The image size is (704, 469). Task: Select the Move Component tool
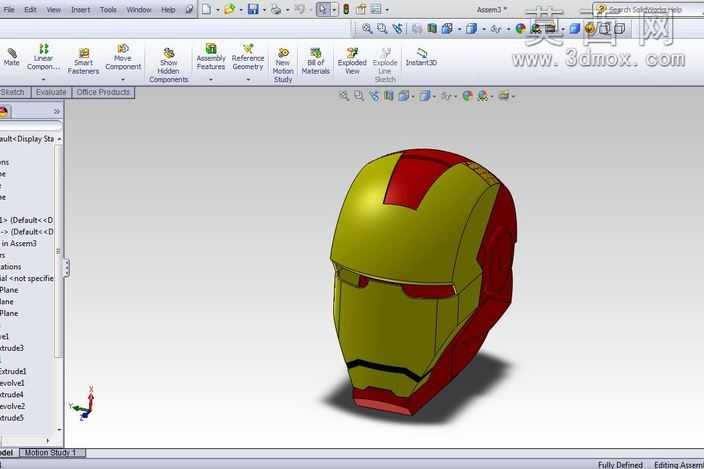(123, 57)
